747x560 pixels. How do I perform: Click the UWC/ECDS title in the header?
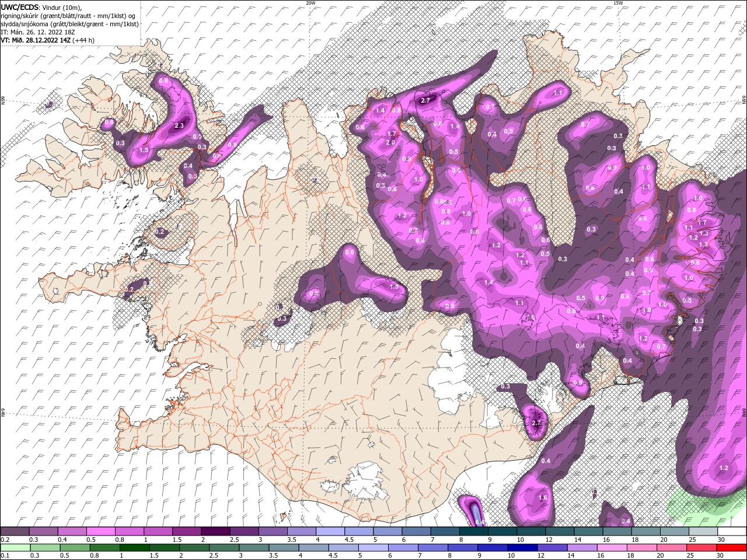20,6
